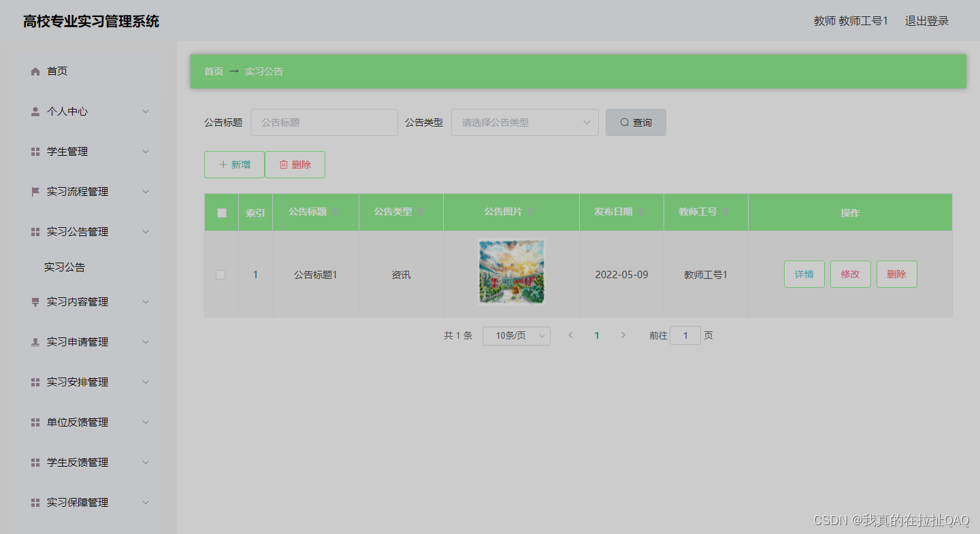Click the home icon beside 首页
Image resolution: width=980 pixels, height=534 pixels.
tap(35, 70)
